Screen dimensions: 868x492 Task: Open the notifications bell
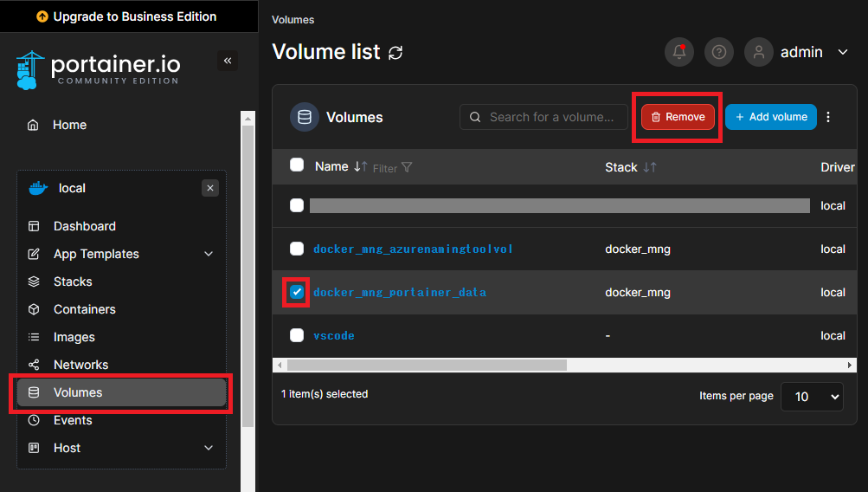(679, 52)
